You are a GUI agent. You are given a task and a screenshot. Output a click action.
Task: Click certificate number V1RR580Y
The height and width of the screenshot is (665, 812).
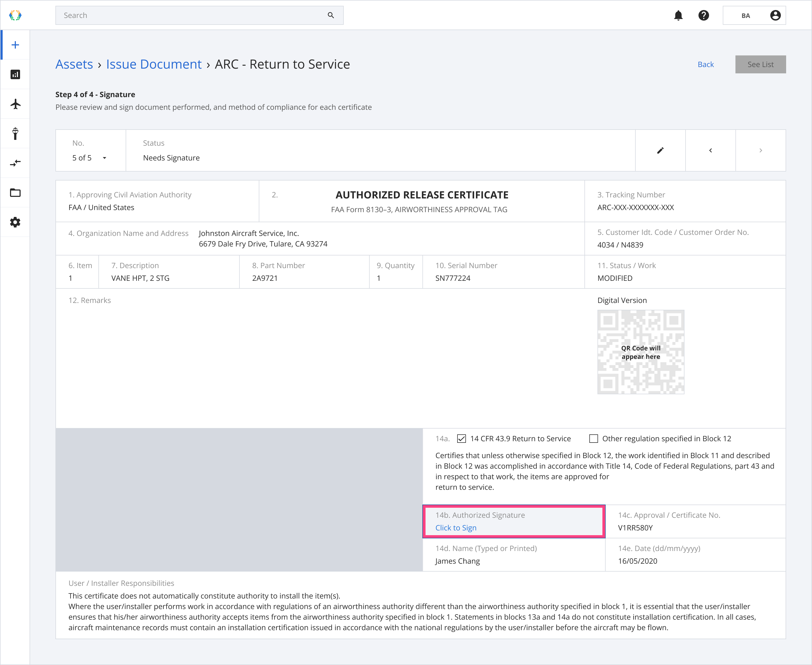tap(635, 528)
